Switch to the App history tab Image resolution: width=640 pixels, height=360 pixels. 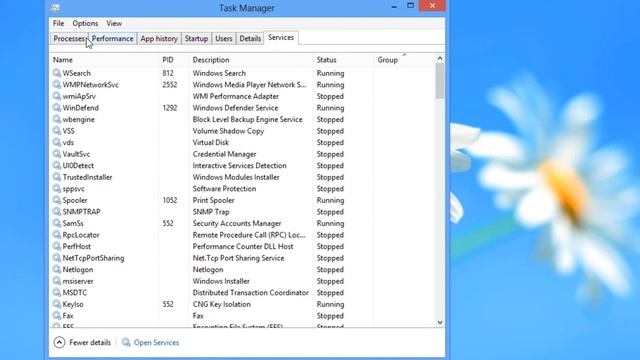point(159,38)
